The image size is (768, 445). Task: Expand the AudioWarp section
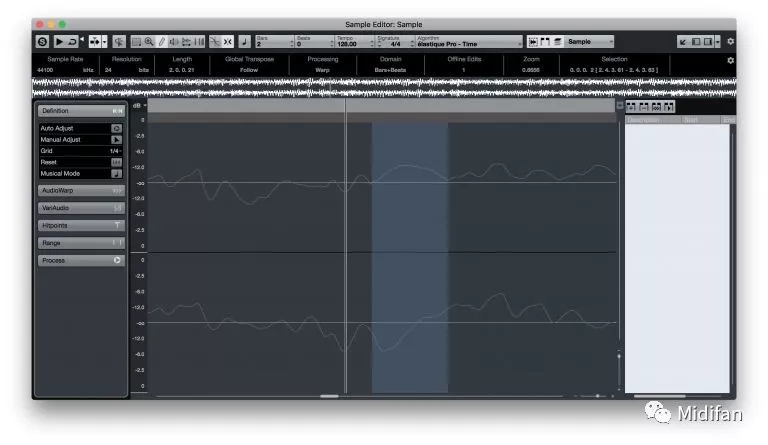[x=81, y=190]
